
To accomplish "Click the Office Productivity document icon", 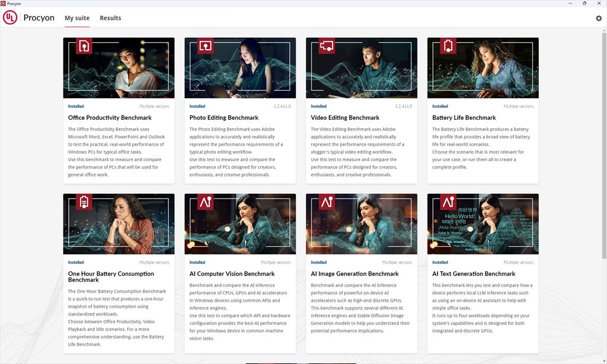I will 84,46.
